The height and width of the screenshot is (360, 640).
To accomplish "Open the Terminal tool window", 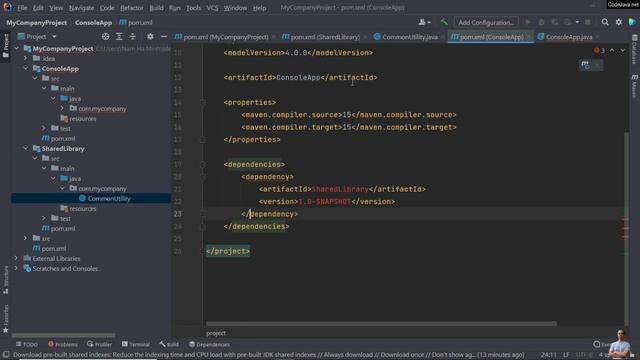I will (136, 344).
